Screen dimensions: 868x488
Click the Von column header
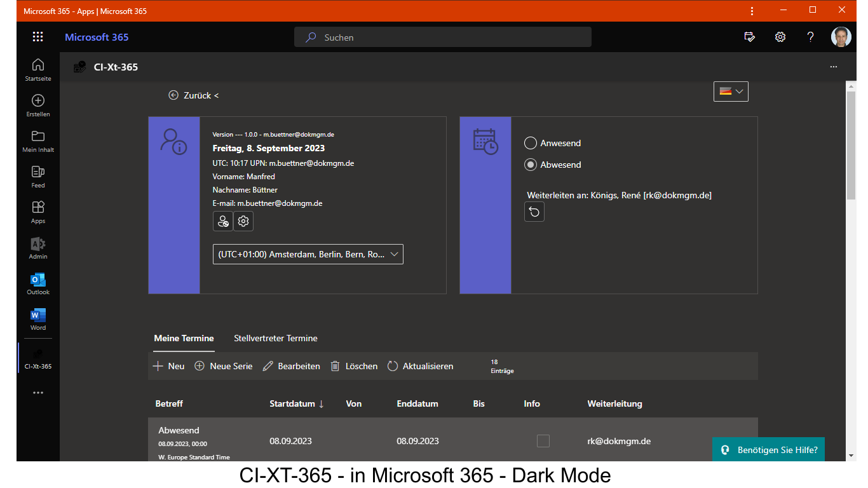point(354,403)
